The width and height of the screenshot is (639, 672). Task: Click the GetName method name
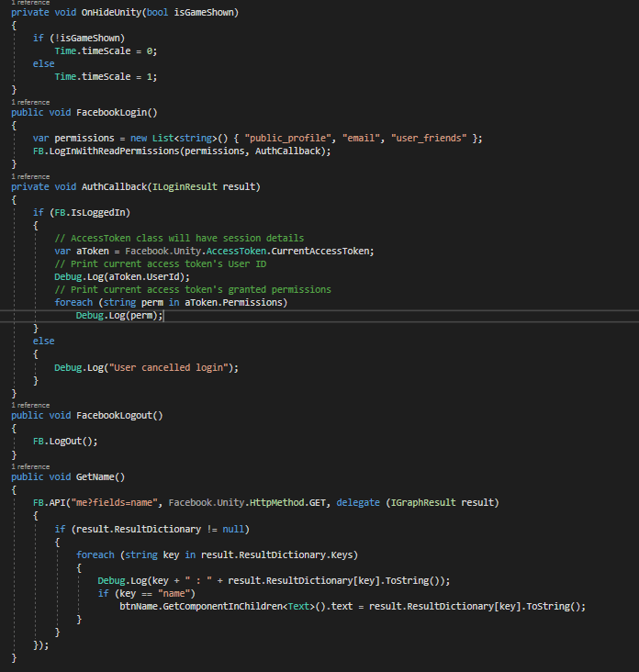[95, 477]
